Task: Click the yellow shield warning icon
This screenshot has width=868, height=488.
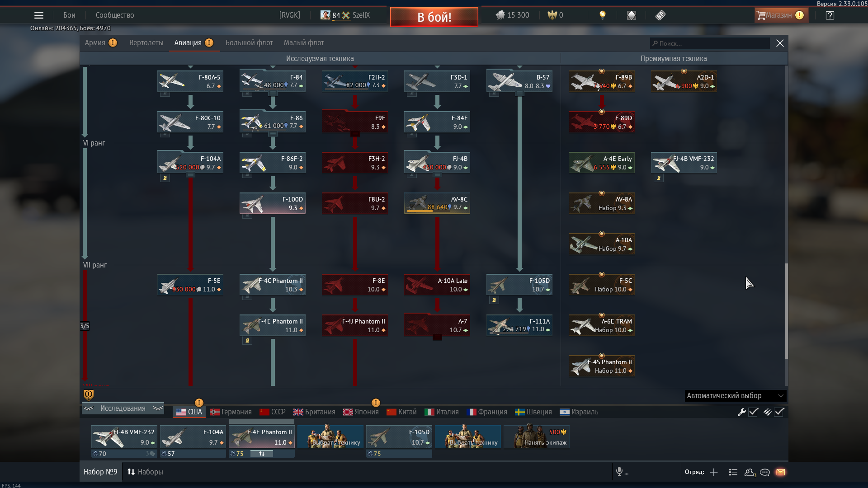Action: [x=89, y=395]
